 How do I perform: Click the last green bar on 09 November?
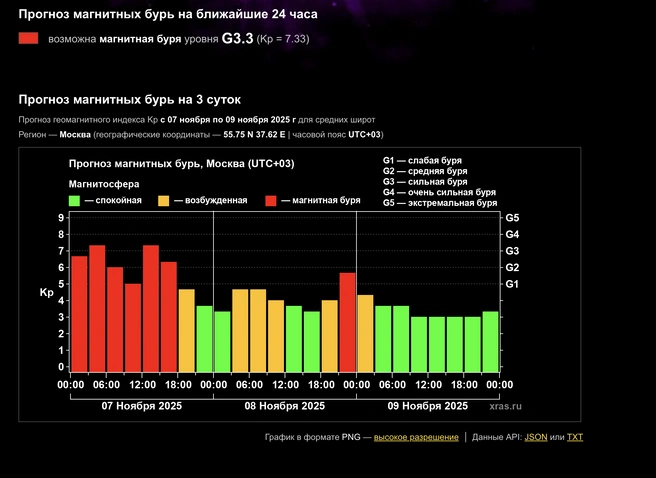(x=490, y=341)
